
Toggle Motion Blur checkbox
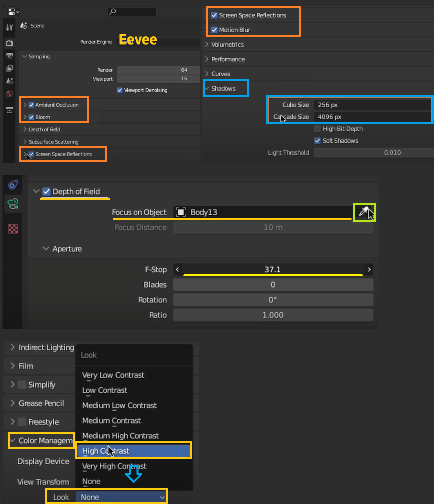tap(214, 30)
